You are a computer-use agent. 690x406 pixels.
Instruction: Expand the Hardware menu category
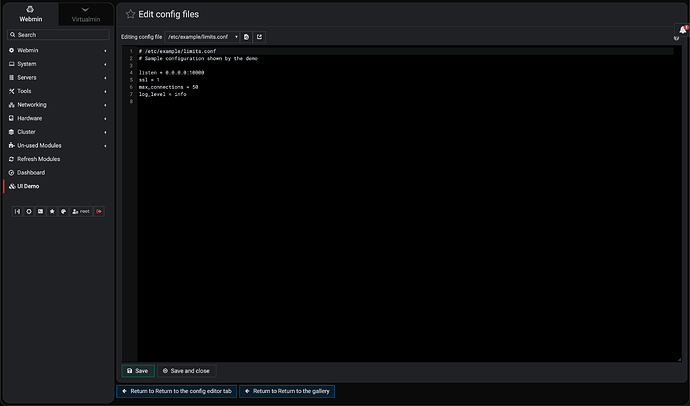tap(58, 118)
